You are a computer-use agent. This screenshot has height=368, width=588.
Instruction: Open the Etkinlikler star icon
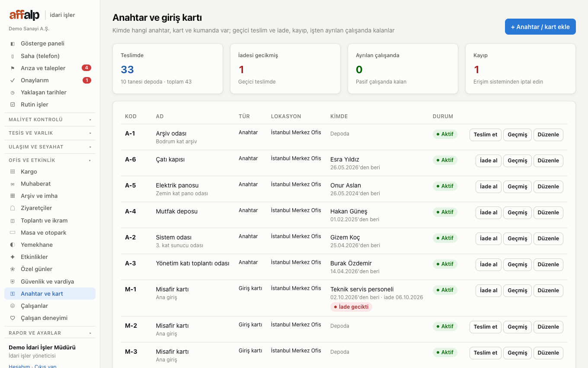[13, 257]
